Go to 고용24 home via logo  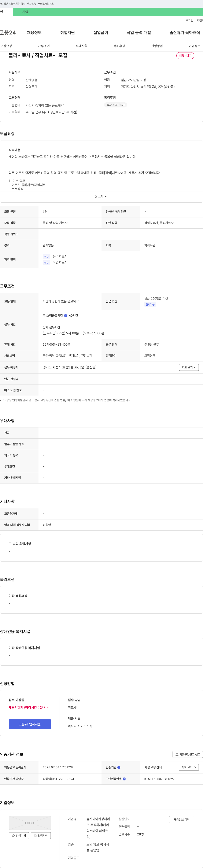coord(8,33)
